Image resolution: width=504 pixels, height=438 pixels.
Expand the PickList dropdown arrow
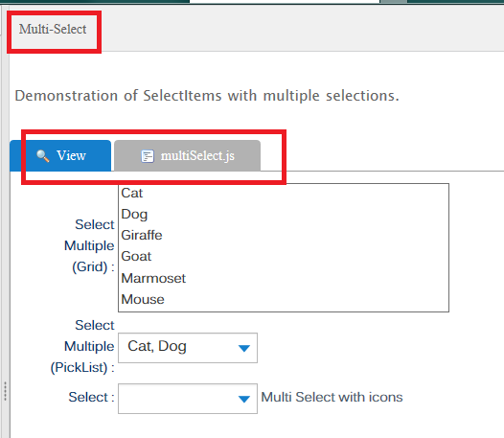pos(244,348)
